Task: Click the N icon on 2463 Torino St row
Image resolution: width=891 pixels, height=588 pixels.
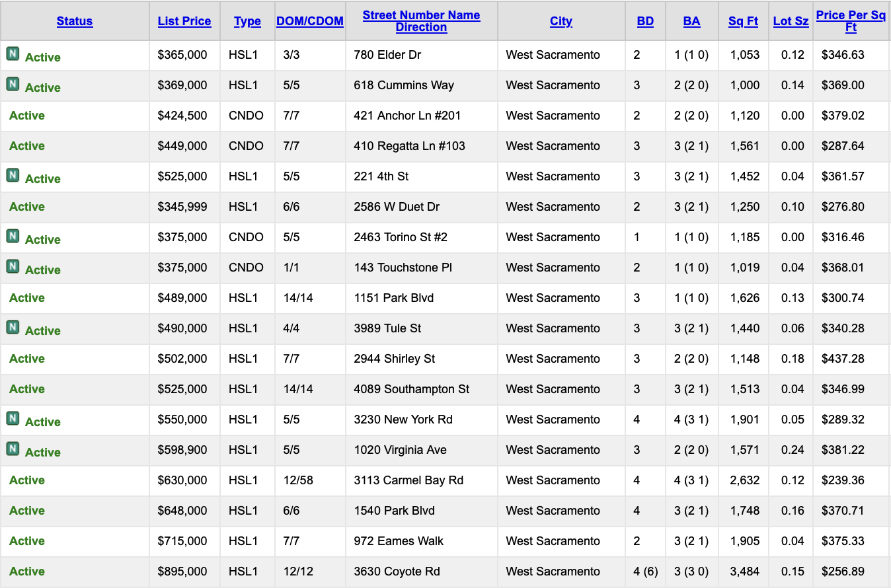Action: click(13, 236)
